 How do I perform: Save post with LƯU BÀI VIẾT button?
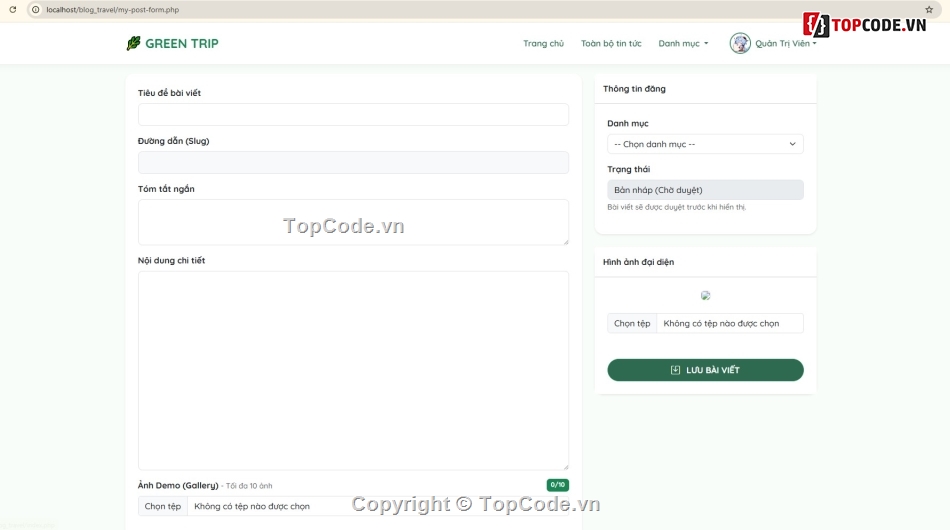tap(705, 370)
